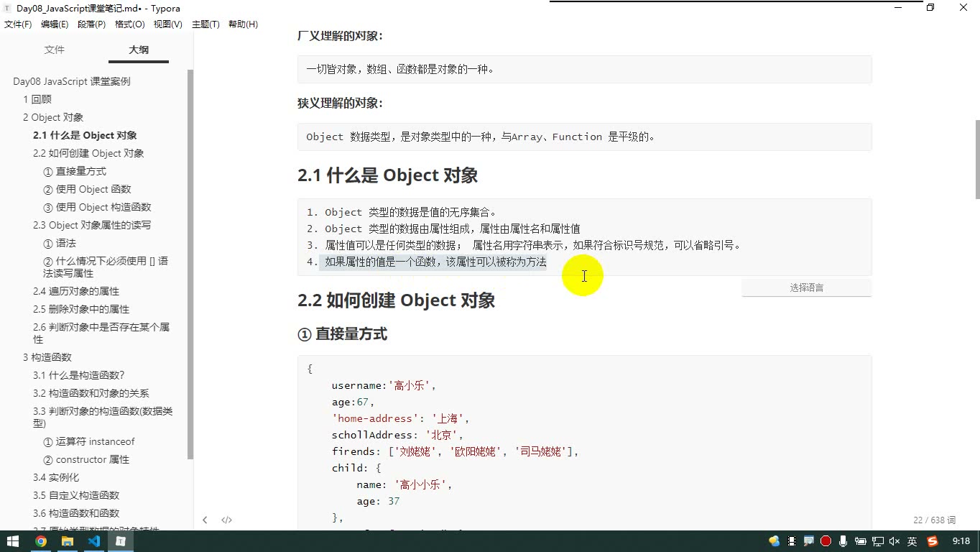
Task: Click the sidebar outline scrollbar
Action: point(190,264)
